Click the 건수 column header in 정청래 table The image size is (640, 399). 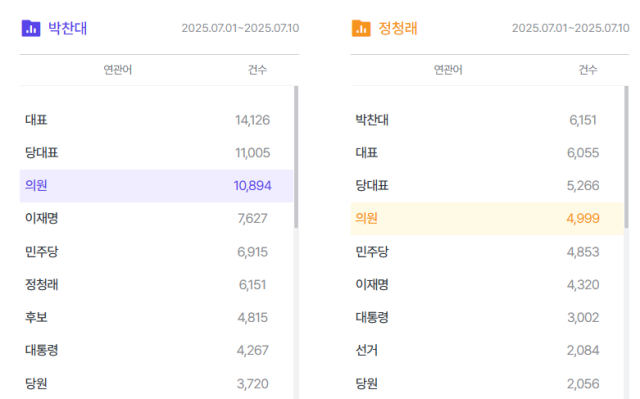click(588, 70)
